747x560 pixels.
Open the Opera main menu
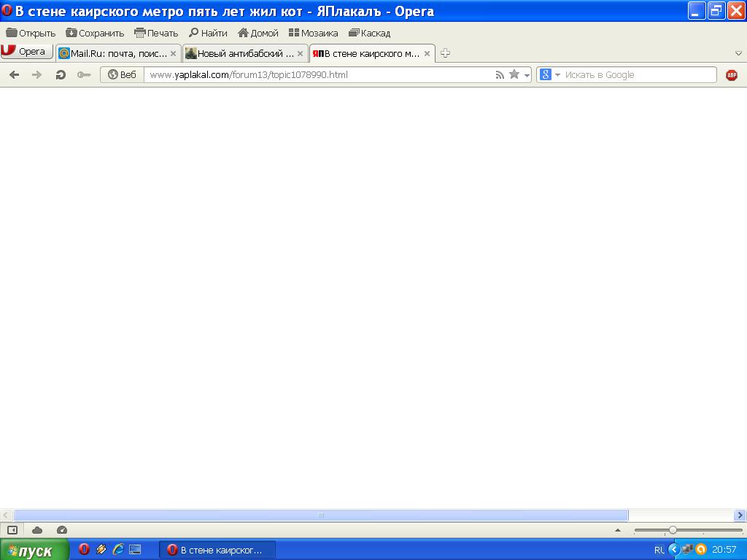pyautogui.click(x=26, y=52)
